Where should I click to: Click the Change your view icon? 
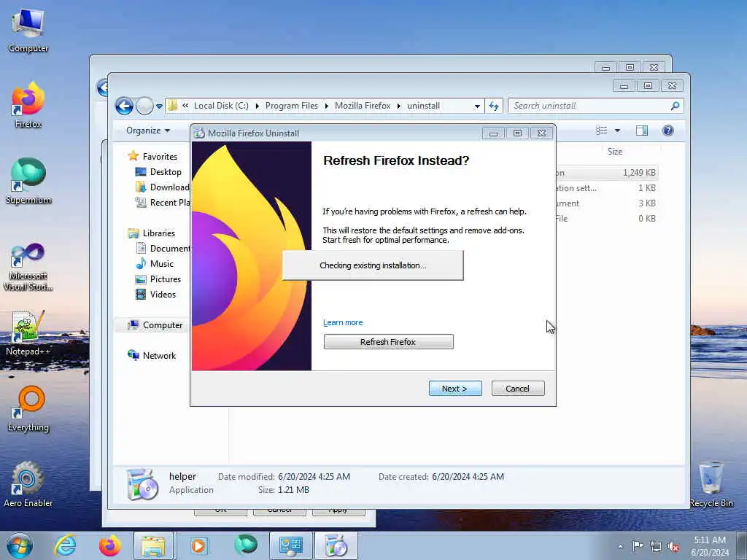[602, 131]
